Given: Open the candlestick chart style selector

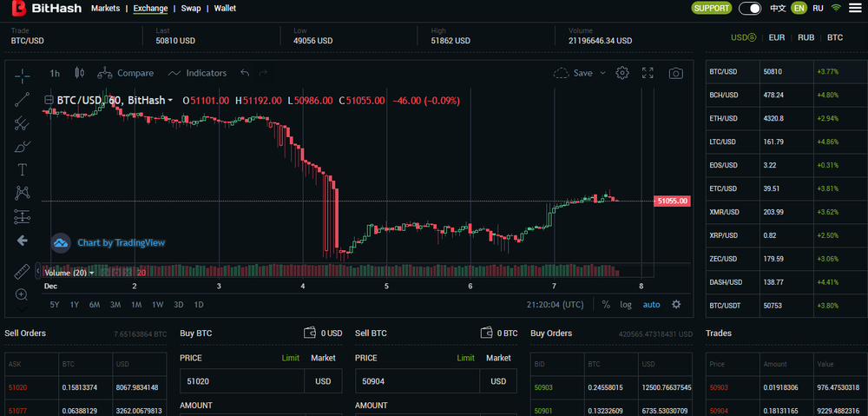Looking at the screenshot, I should 79,73.
